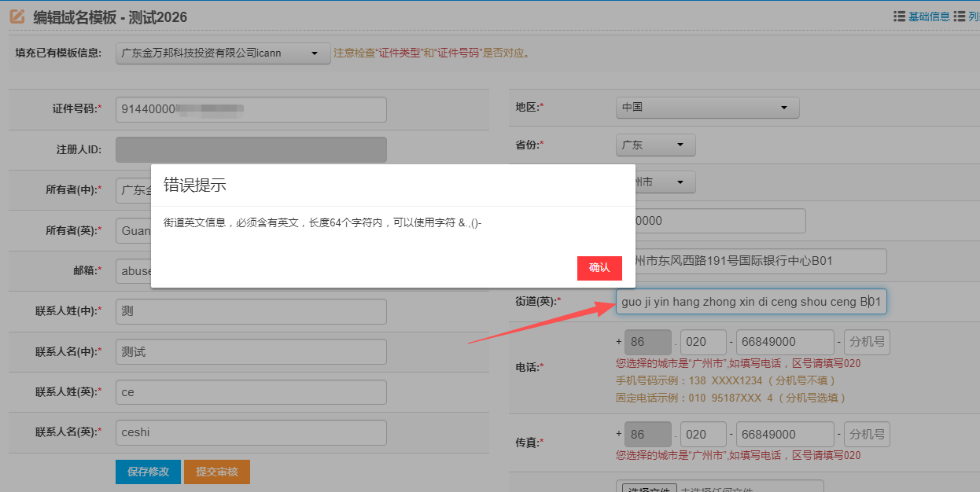Click the 电话 area code field 020
Screen dimensions: 980x492
pyautogui.click(x=704, y=343)
